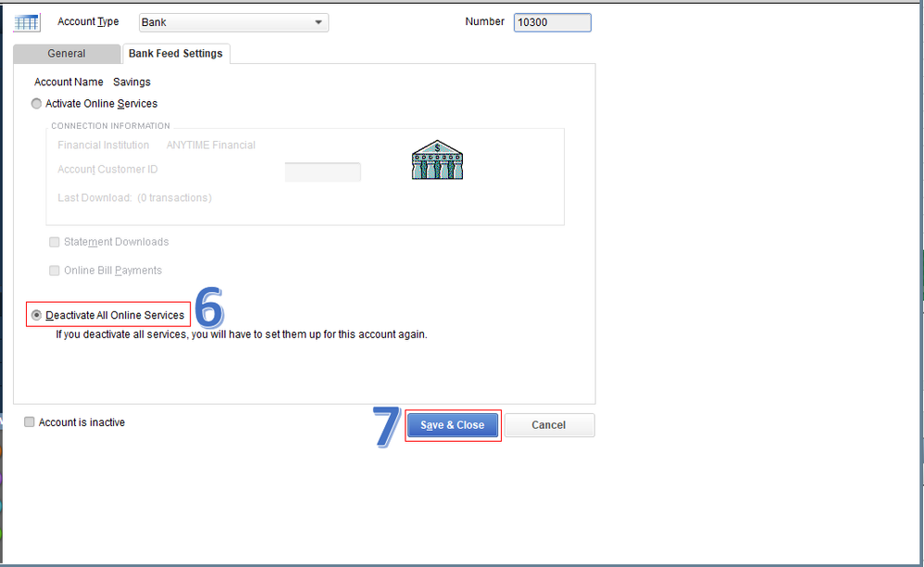This screenshot has height=567, width=924.
Task: Open the Account Type dropdown
Action: pyautogui.click(x=233, y=22)
